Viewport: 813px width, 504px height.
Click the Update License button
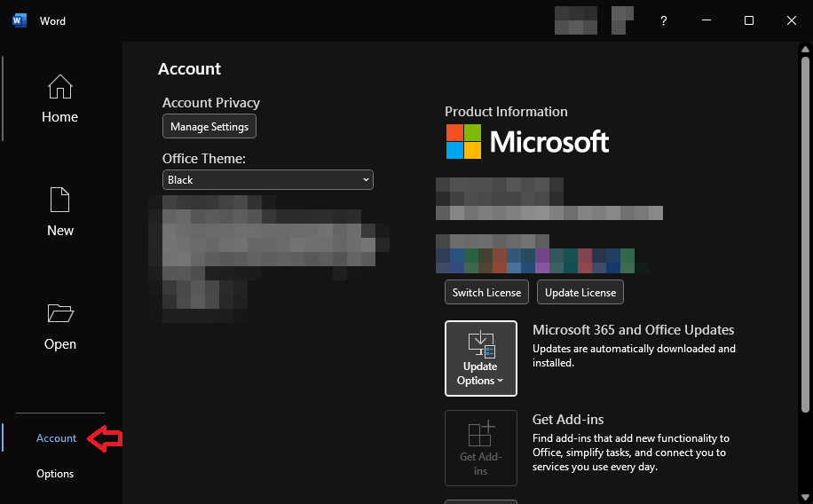coord(580,293)
